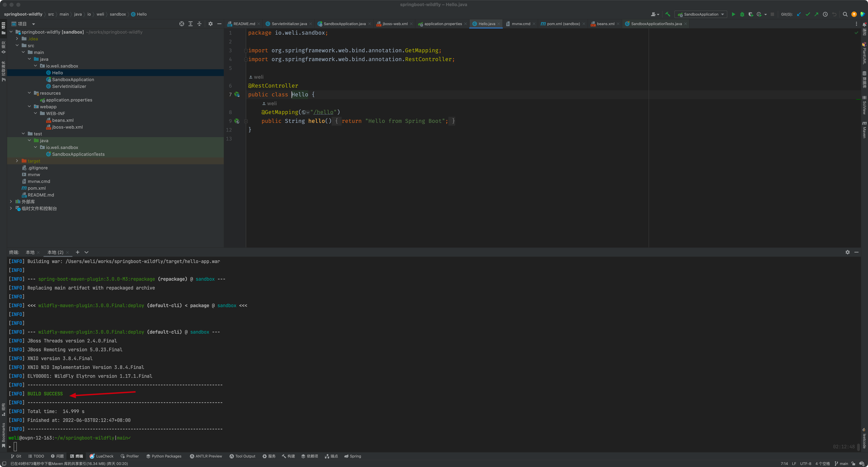This screenshot has width=868, height=467.
Task: Open the notifications bell icon
Action: pyautogui.click(x=864, y=24)
